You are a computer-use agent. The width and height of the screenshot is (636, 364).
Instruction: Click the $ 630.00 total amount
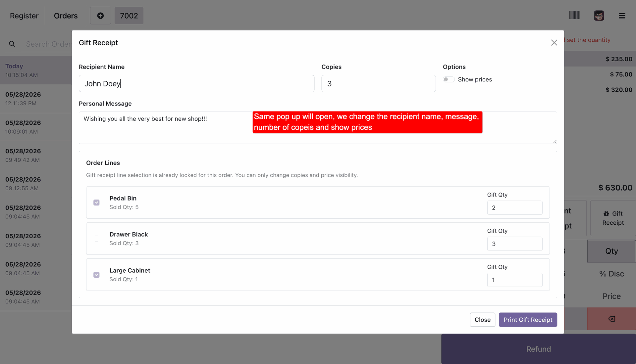pyautogui.click(x=615, y=188)
